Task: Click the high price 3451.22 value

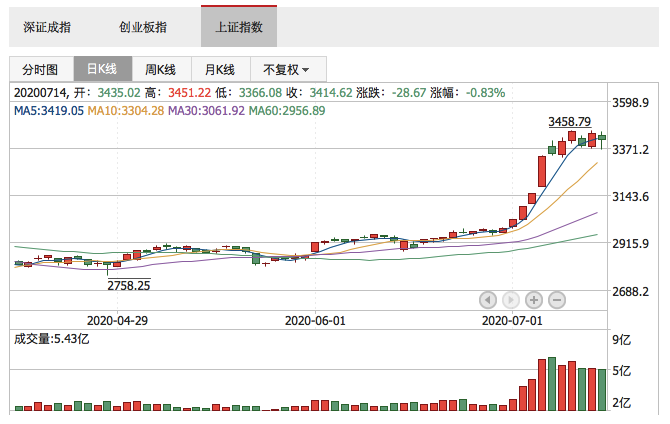Action: tap(189, 93)
